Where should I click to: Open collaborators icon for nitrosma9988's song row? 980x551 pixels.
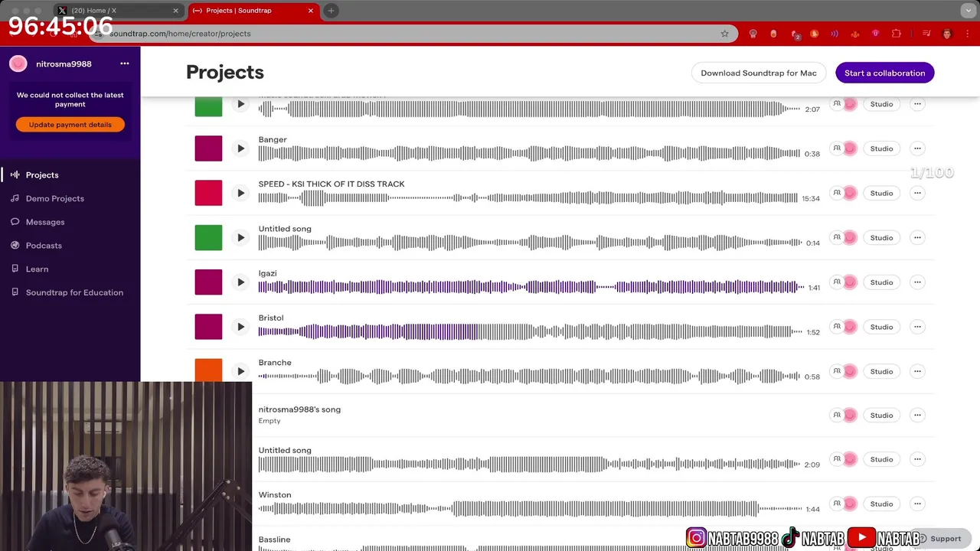pos(837,415)
